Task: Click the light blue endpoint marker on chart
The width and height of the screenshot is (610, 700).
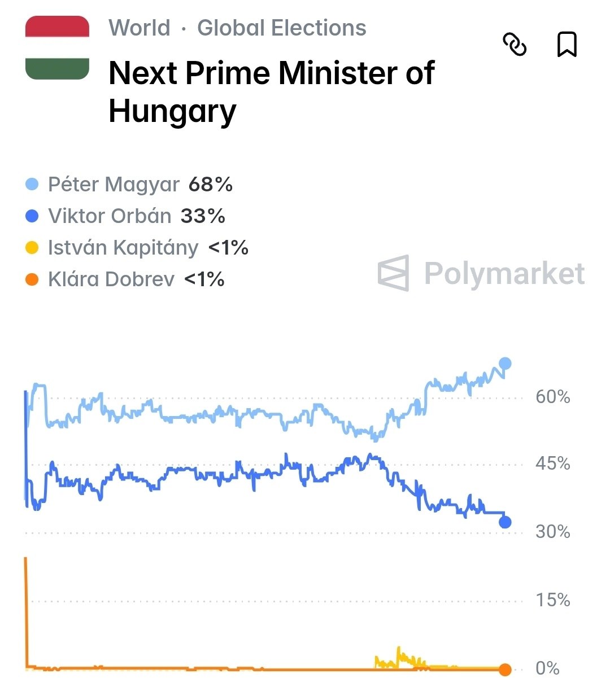Action: pyautogui.click(x=505, y=363)
